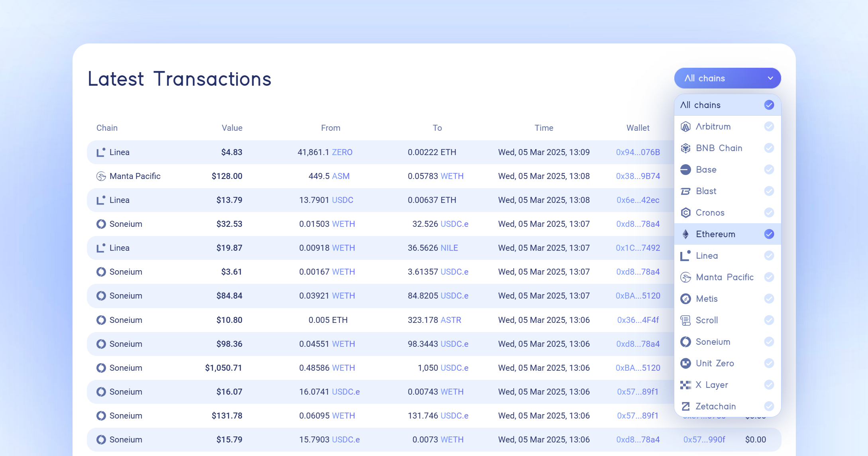Viewport: 868px width, 456px height.
Task: Click the BNB Chain cube icon
Action: 685,148
